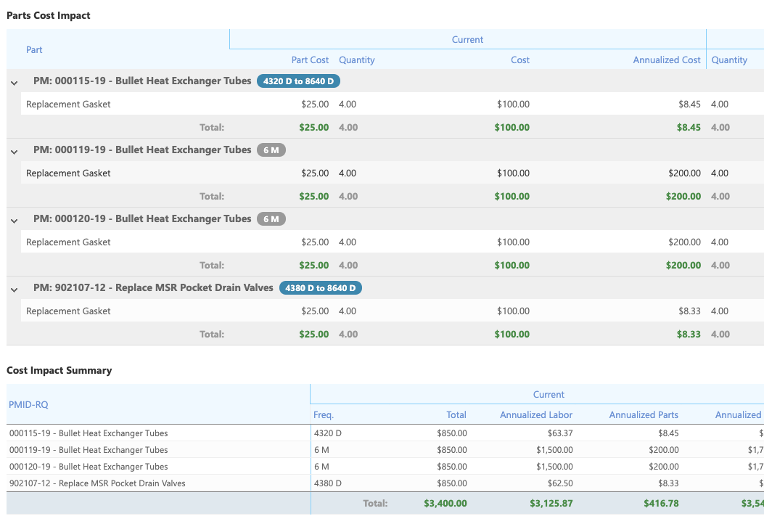Collapse the PM 000119-19 group chevron
764x532 pixels.
tap(14, 152)
